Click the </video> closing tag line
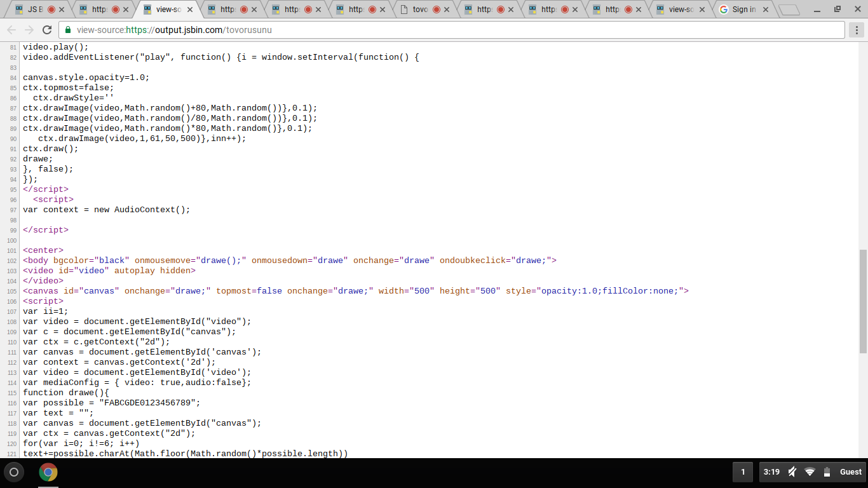The height and width of the screenshot is (488, 868). point(43,281)
